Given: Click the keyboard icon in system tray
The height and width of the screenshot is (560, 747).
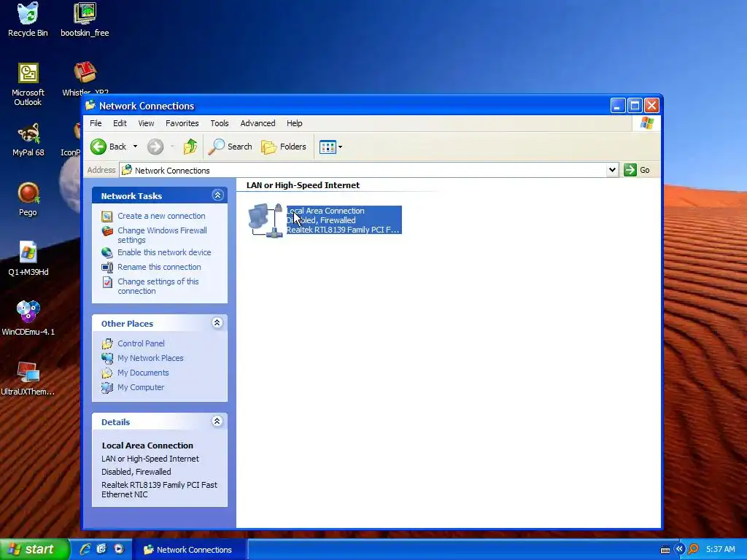Looking at the screenshot, I should pyautogui.click(x=665, y=550).
